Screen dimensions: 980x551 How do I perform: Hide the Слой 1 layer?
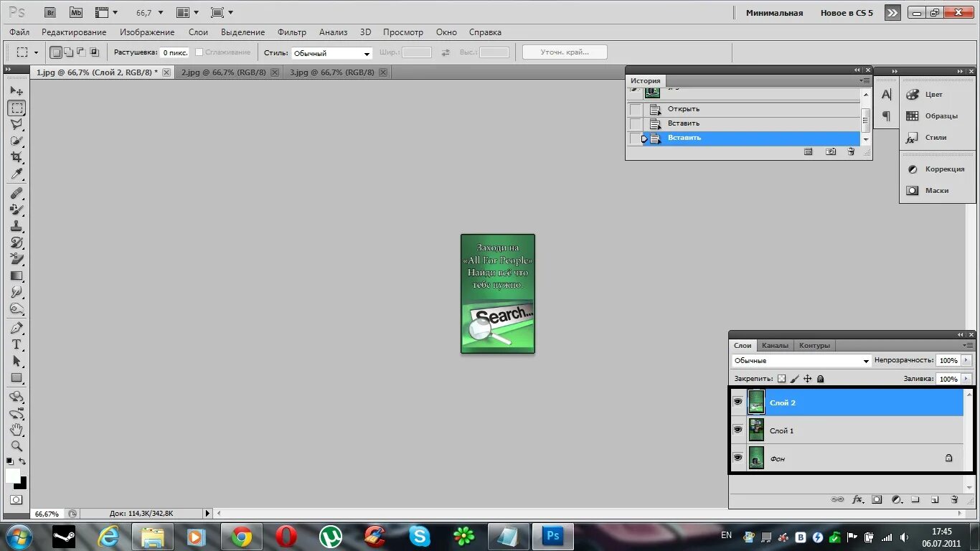click(x=738, y=430)
